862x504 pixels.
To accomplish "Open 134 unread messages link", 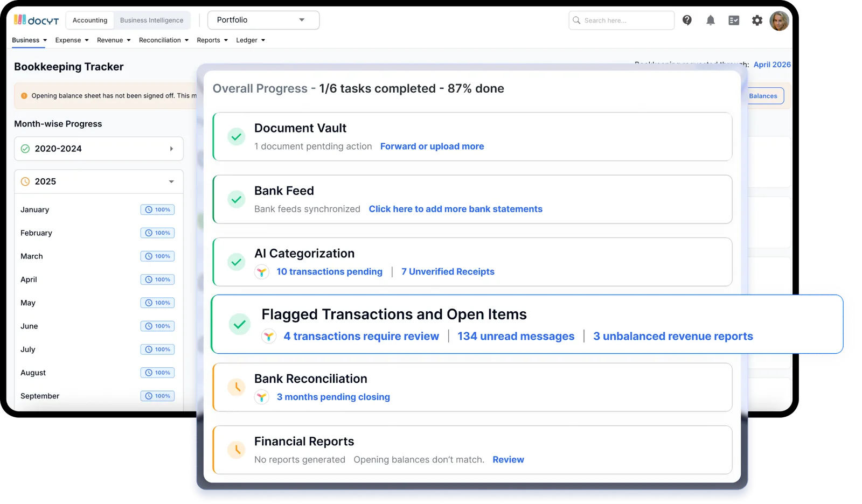I will [516, 337].
